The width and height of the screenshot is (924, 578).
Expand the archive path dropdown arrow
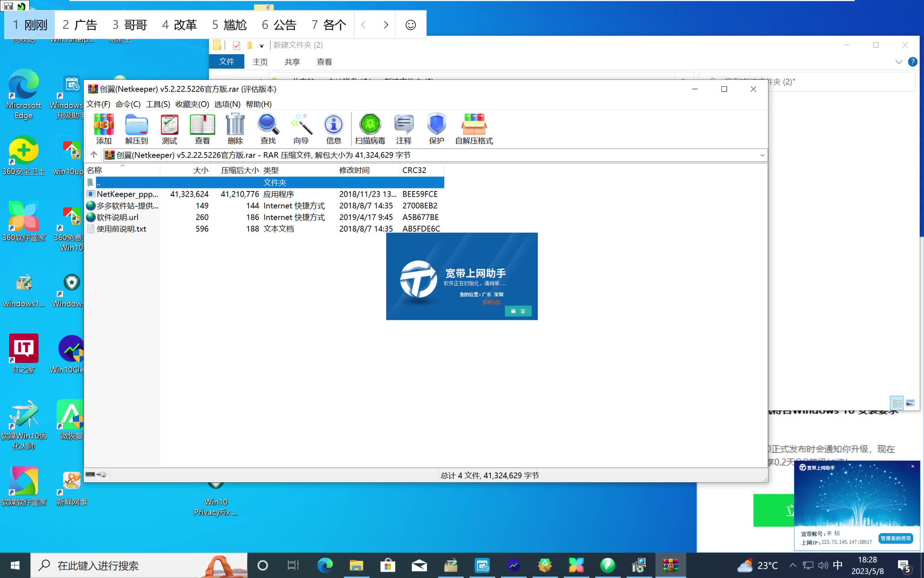(762, 155)
